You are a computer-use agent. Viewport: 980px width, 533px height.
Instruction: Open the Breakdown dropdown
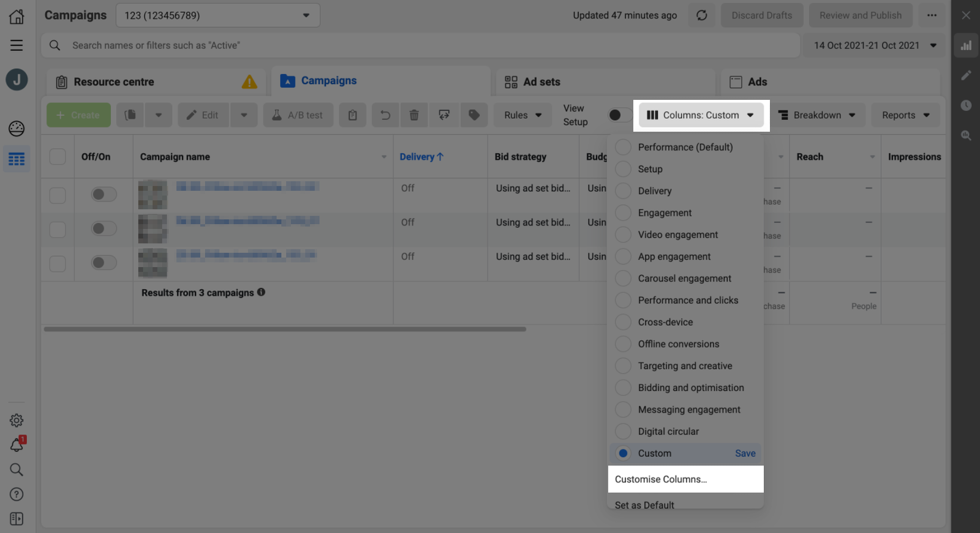pyautogui.click(x=816, y=115)
